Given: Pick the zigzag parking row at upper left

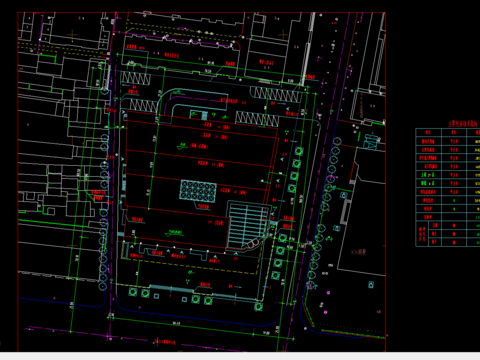Looking at the screenshot, I should coord(135,78).
